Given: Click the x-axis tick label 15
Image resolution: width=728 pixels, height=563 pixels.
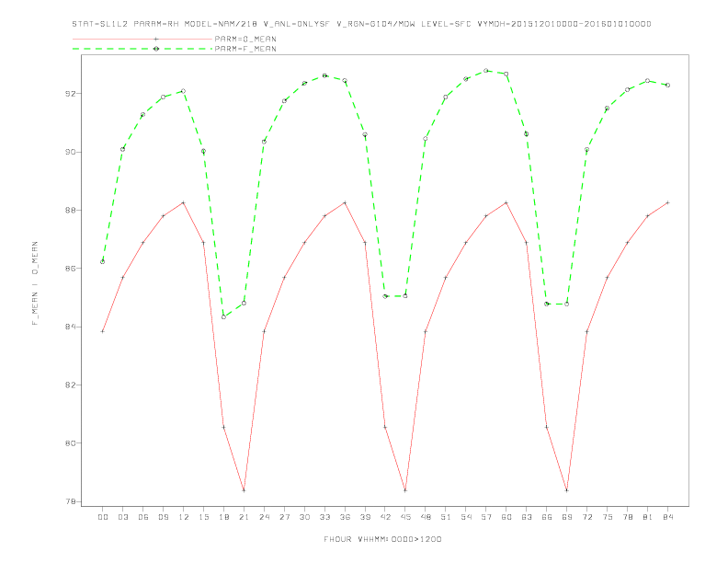Looking at the screenshot, I should coord(204,517).
